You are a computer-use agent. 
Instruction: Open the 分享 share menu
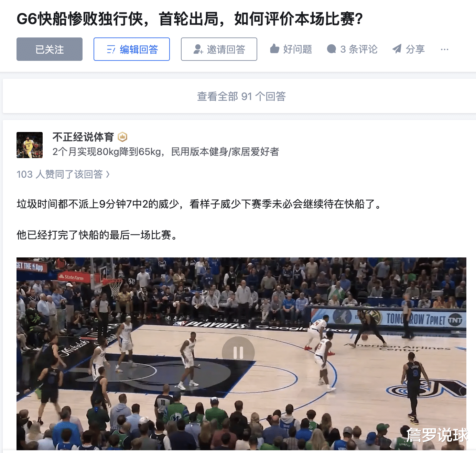tap(409, 49)
